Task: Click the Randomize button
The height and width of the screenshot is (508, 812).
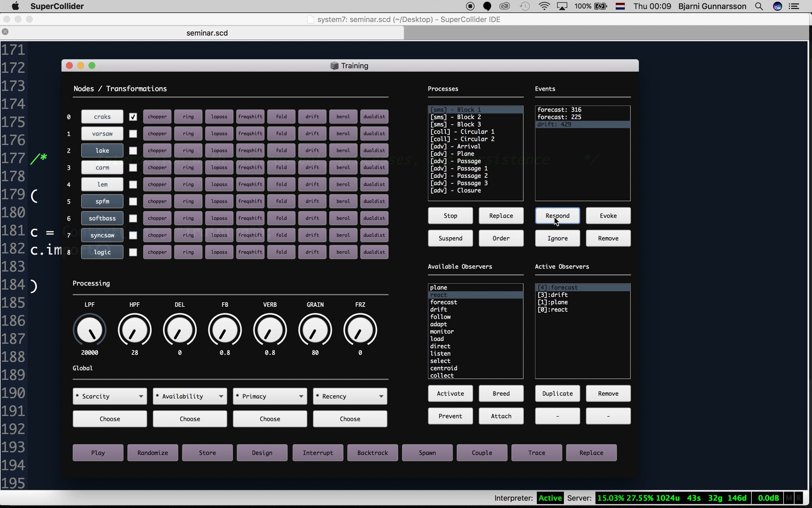Action: (153, 453)
